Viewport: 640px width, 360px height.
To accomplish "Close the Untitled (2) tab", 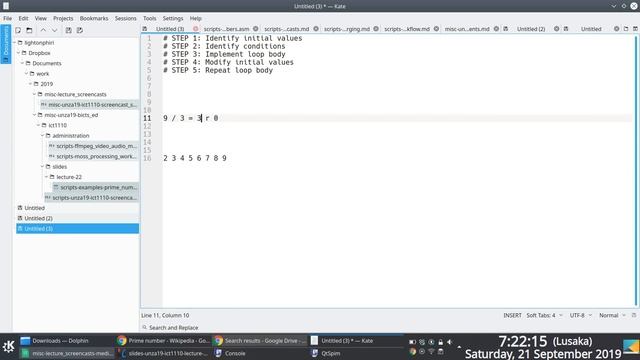I will (x=556, y=29).
